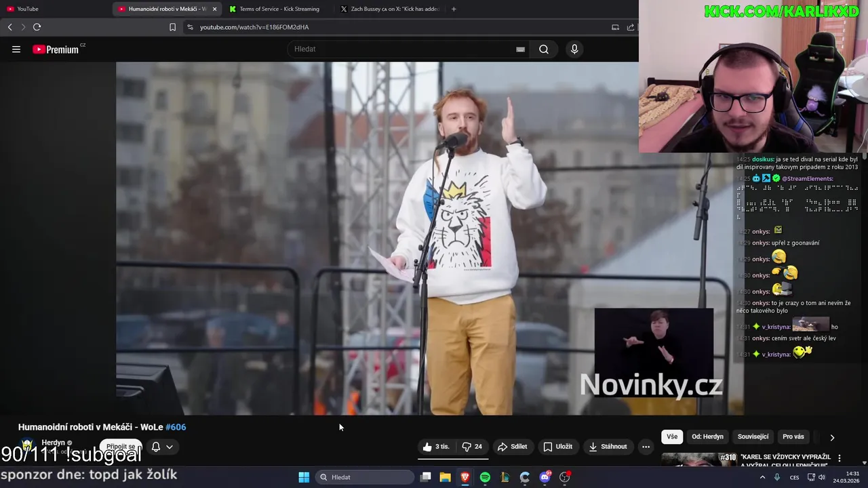868x488 pixels.
Task: Download video with Stáhnout button
Action: 608,447
